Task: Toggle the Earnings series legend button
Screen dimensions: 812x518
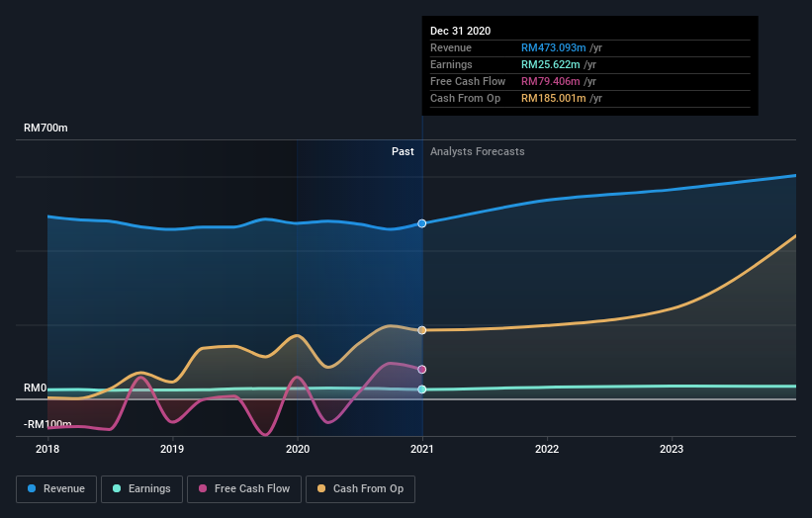Action: click(x=141, y=489)
